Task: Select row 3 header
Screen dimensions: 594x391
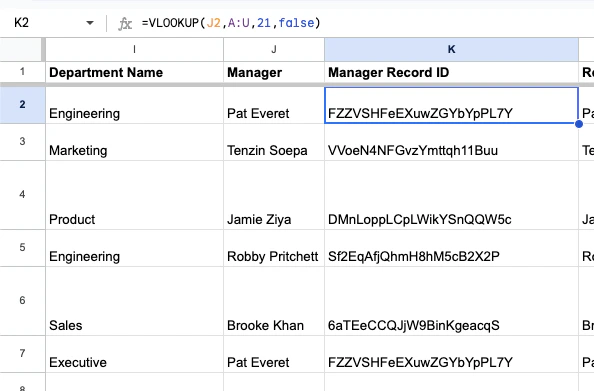Action: (22, 142)
